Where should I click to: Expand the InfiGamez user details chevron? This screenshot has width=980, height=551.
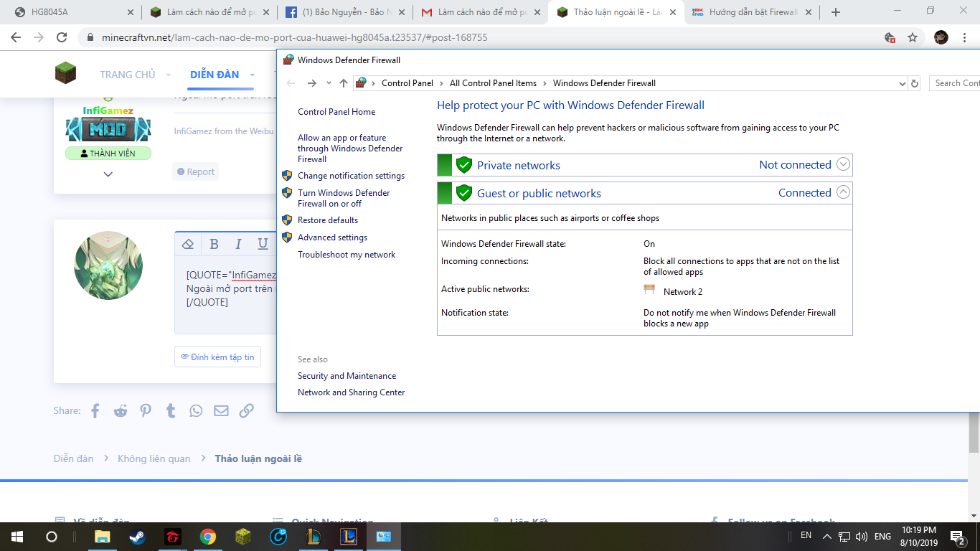108,174
